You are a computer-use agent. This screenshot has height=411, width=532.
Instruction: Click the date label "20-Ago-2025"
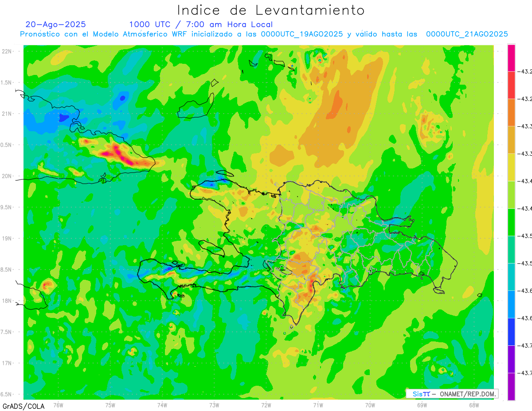(x=56, y=24)
